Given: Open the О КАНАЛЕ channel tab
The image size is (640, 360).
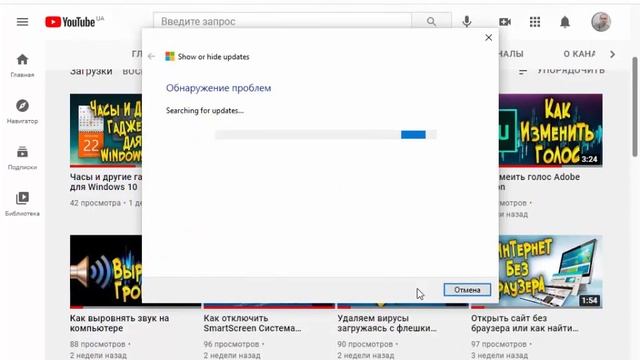Looking at the screenshot, I should pyautogui.click(x=579, y=54).
